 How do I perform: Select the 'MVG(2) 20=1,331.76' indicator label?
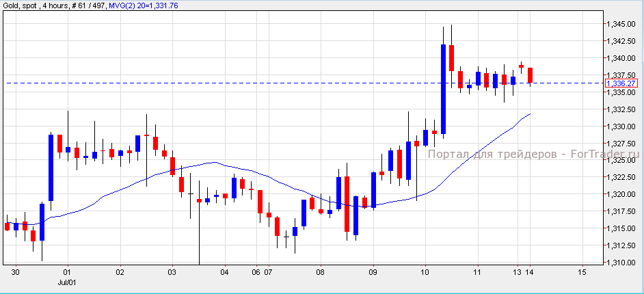(142, 5)
